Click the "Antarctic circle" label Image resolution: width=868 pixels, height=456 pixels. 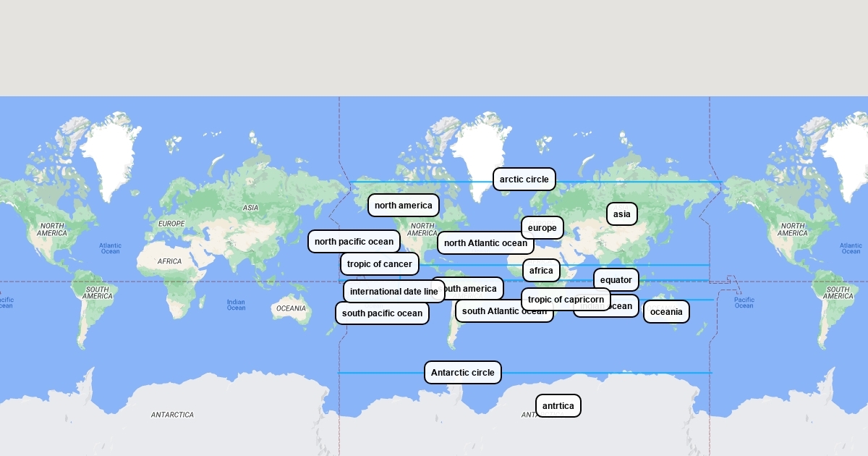[x=462, y=373]
